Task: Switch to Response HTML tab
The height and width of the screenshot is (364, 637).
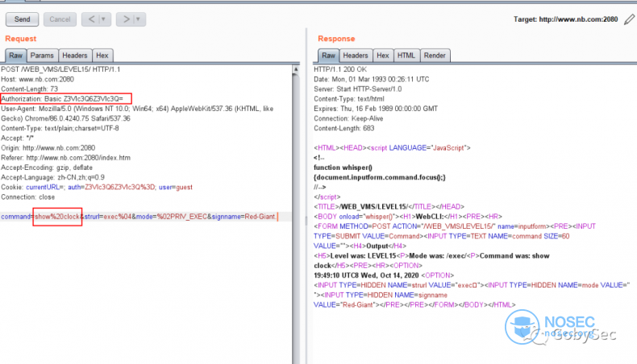Action: (x=406, y=56)
